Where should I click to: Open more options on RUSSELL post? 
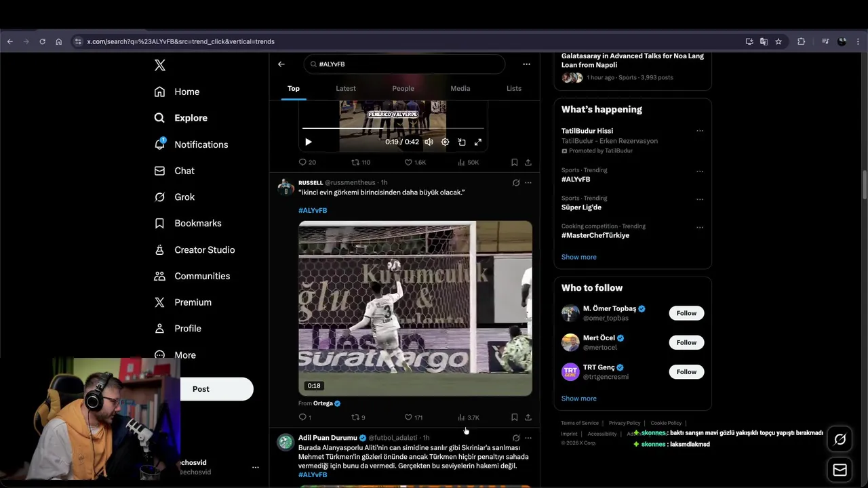pos(528,183)
